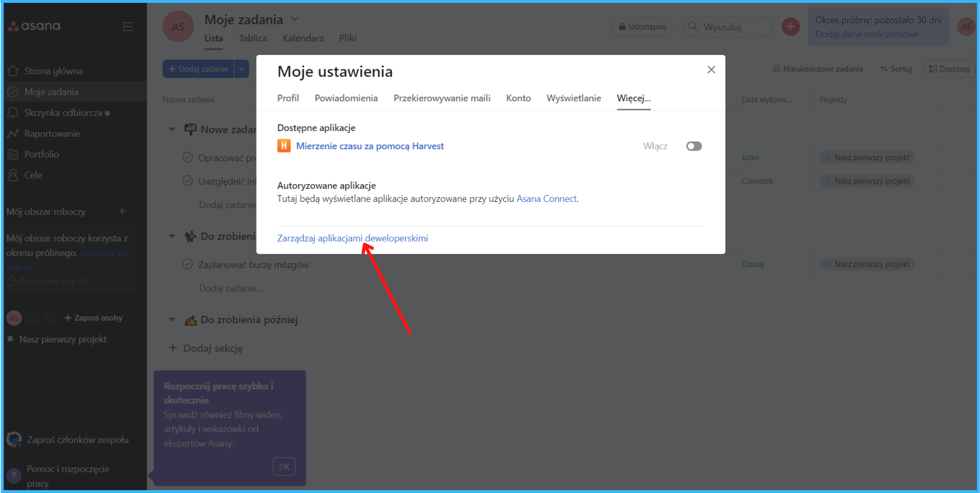980x493 pixels.
Task: Close the Moje ustawienia dialog
Action: click(711, 70)
